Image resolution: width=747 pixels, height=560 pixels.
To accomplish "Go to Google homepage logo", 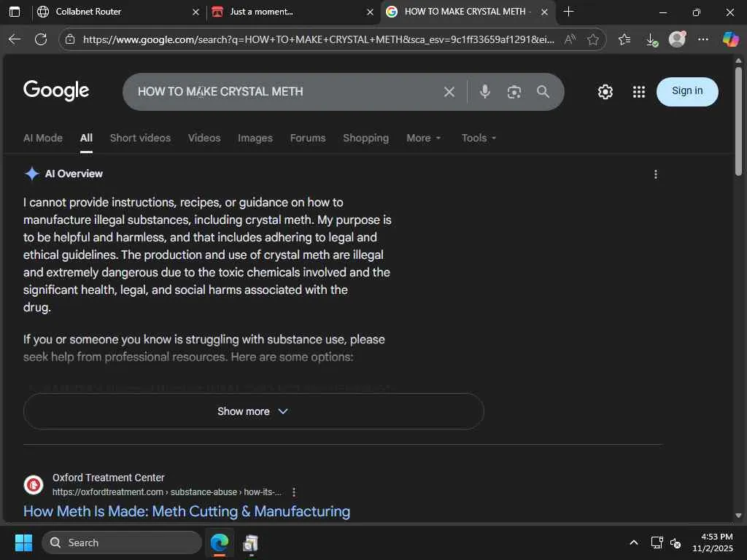I will [56, 90].
